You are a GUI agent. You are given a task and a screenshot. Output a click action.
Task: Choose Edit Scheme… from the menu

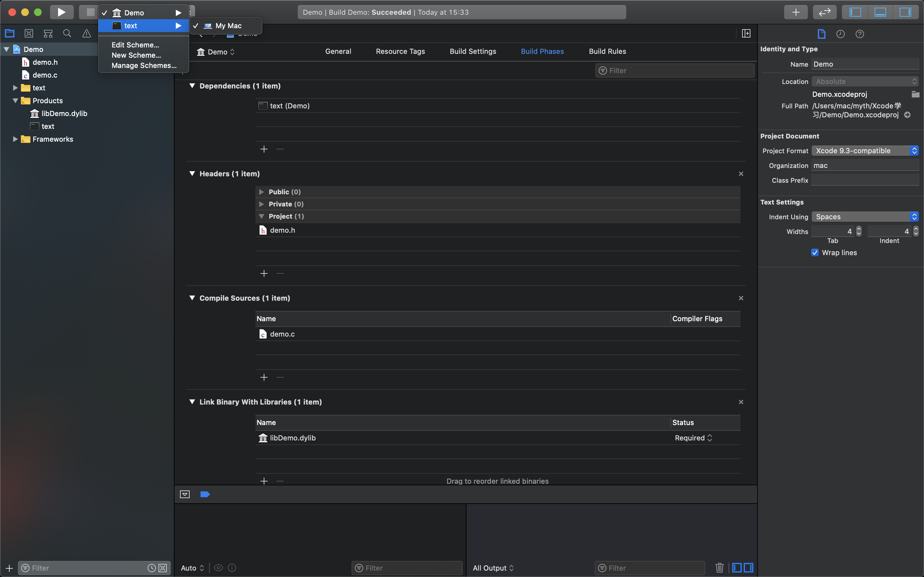(135, 45)
